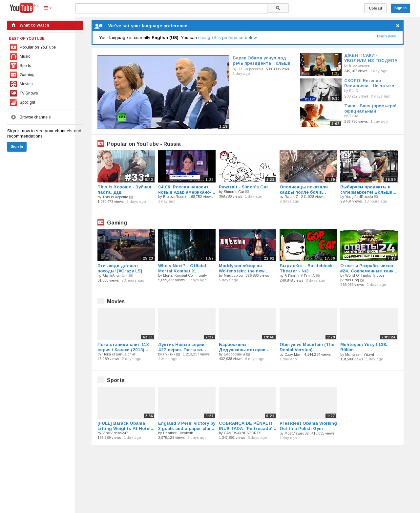Click Лунтик channel verified badge
The image size is (420, 513).
click(x=178, y=354)
